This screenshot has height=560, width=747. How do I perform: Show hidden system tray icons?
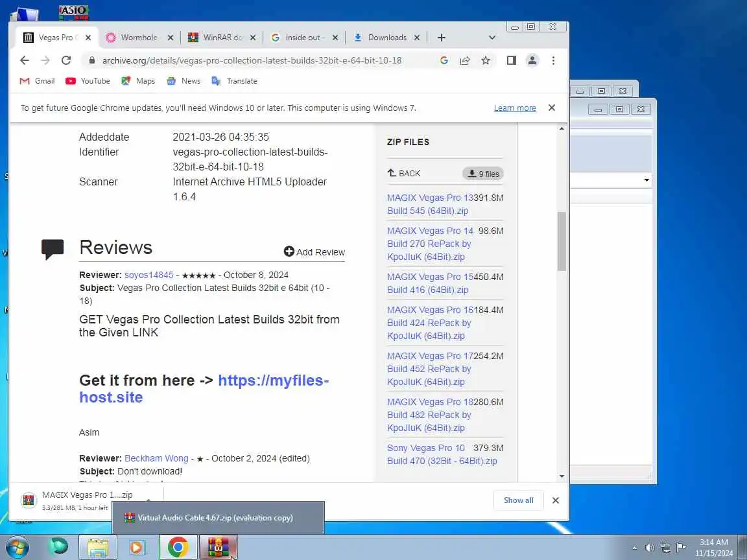(x=635, y=548)
